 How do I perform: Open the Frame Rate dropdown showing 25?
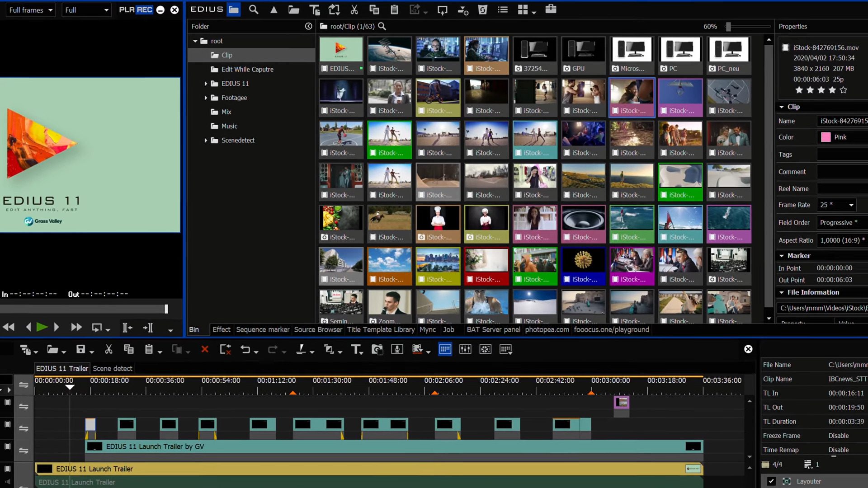851,205
